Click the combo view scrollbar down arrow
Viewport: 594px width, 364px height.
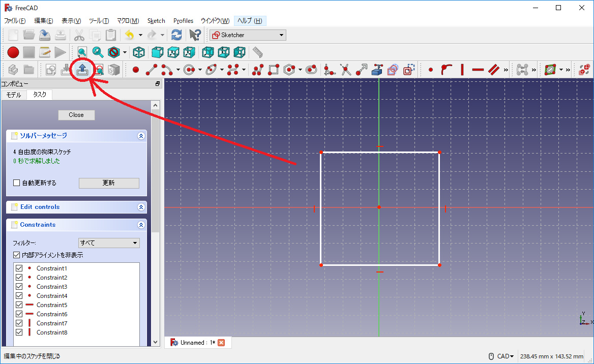point(155,342)
